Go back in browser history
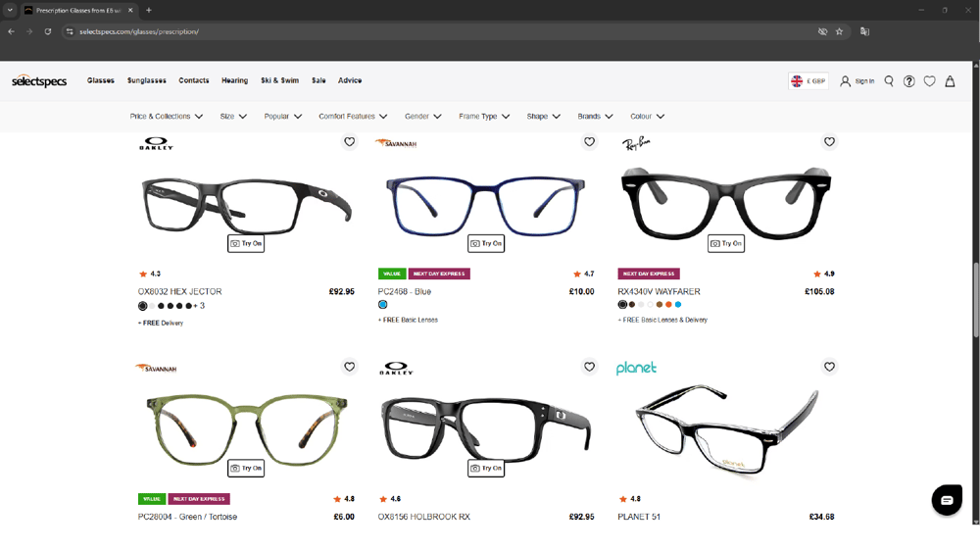 coord(11,31)
